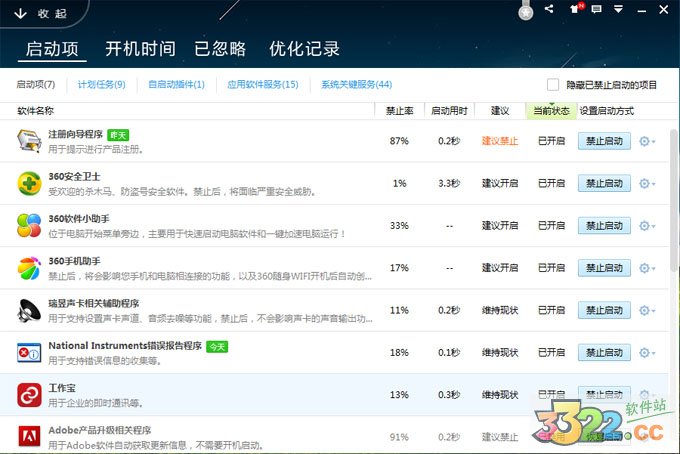
Task: Select 启动项(7) sub-tab
Action: [x=36, y=85]
